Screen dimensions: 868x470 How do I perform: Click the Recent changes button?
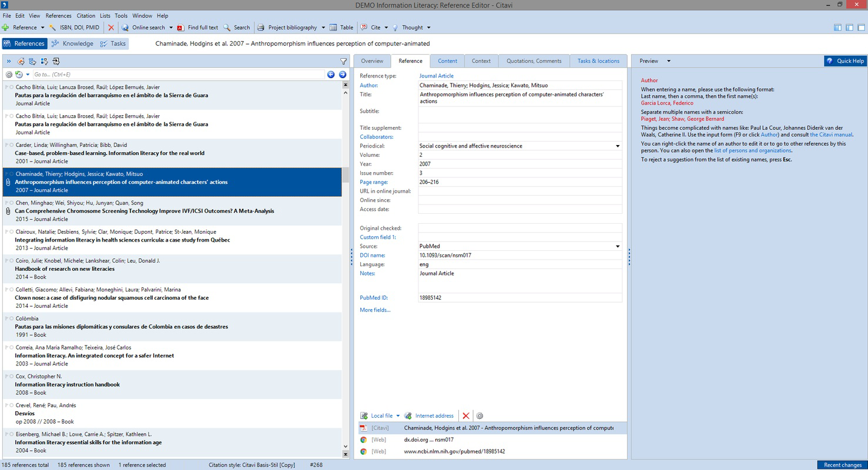[842, 465]
